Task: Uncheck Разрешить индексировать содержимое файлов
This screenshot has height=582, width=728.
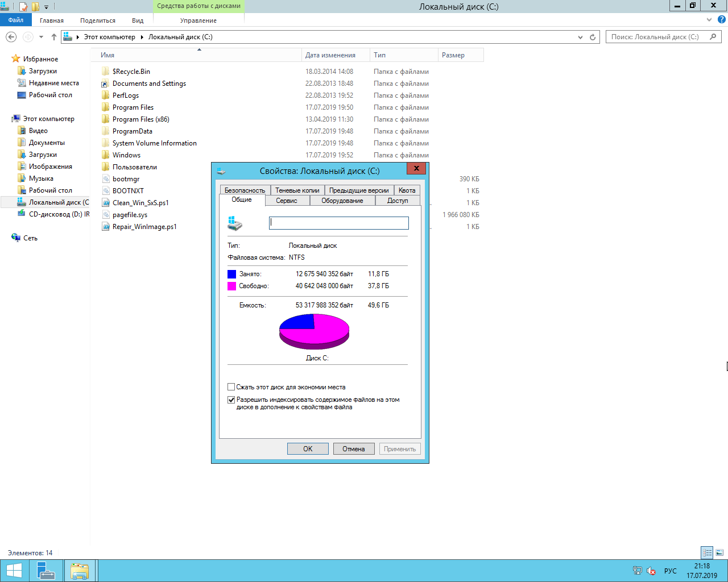Action: click(231, 400)
